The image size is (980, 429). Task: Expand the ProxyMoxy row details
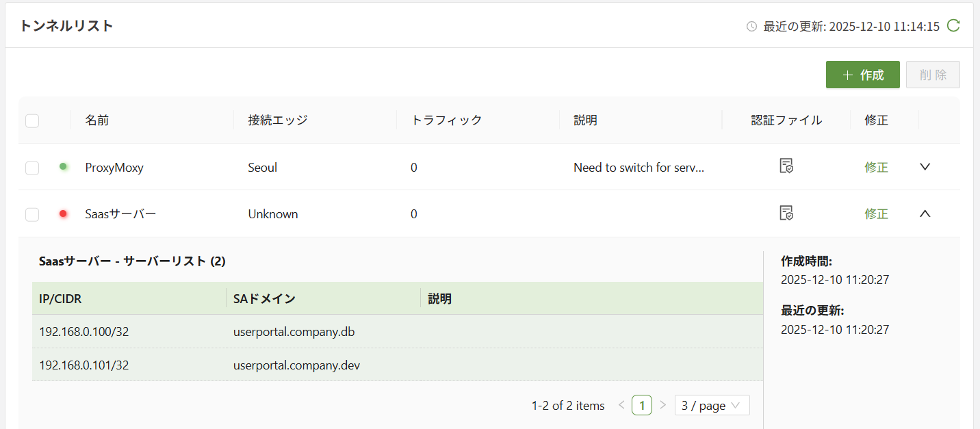(925, 166)
